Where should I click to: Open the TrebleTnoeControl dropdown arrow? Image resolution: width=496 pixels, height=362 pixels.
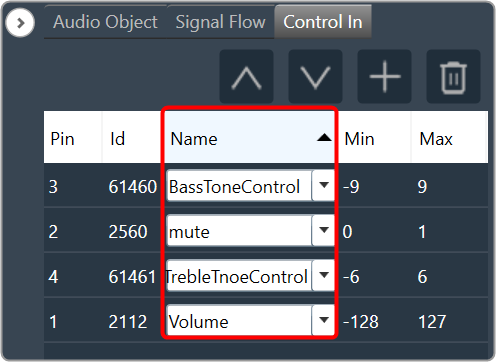(x=324, y=275)
